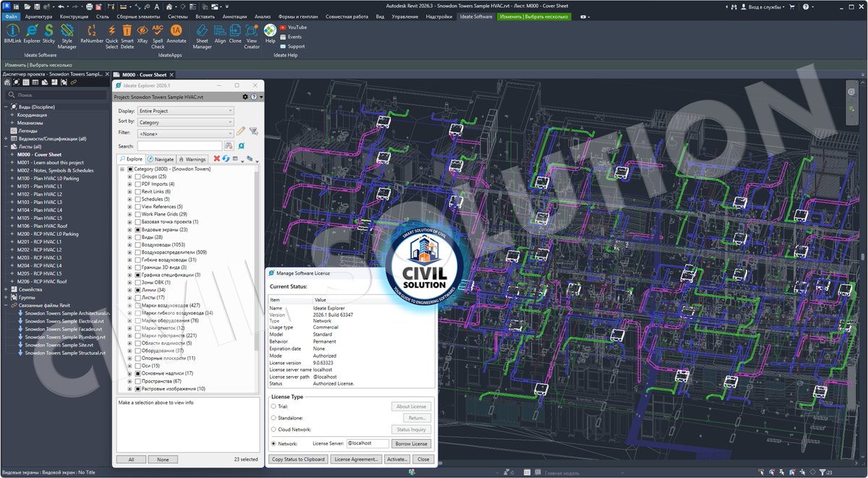Open the Аннотации ribbon tab
868x478 pixels.
coord(236,16)
